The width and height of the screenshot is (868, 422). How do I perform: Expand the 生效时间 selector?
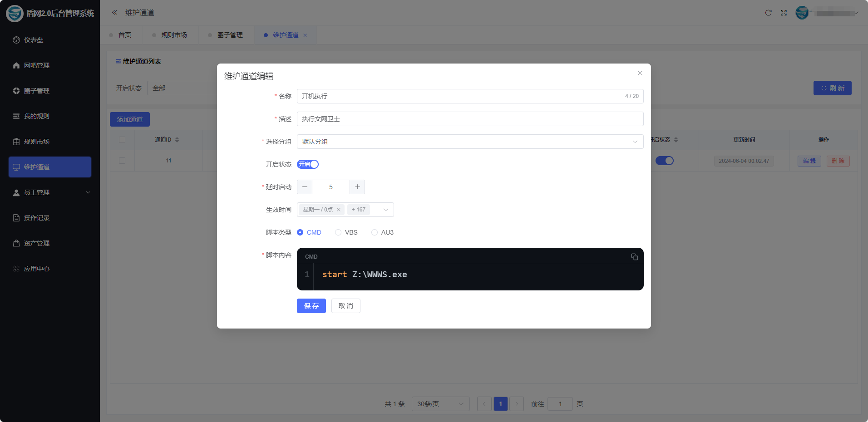tap(385, 210)
